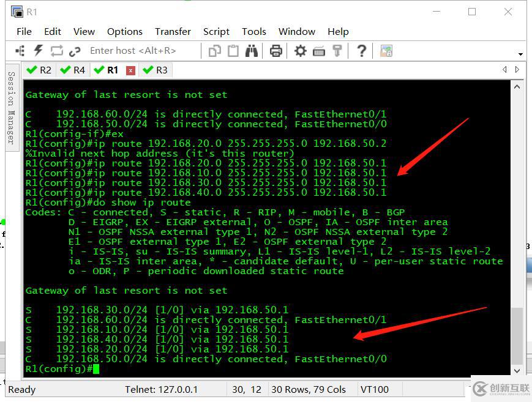Click the R1 application title icon
The height and width of the screenshot is (402, 532).
tap(17, 12)
